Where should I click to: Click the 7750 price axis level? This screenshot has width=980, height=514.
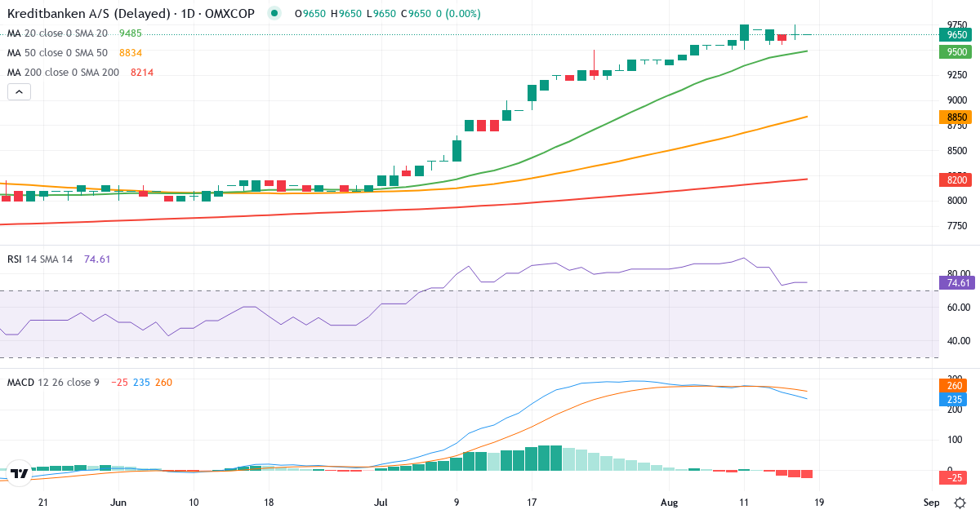pyautogui.click(x=958, y=226)
